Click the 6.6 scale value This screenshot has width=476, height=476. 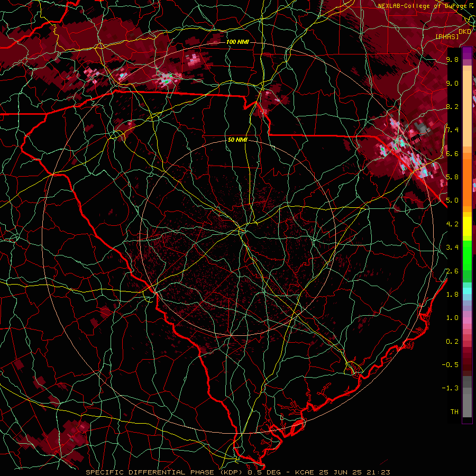click(452, 153)
